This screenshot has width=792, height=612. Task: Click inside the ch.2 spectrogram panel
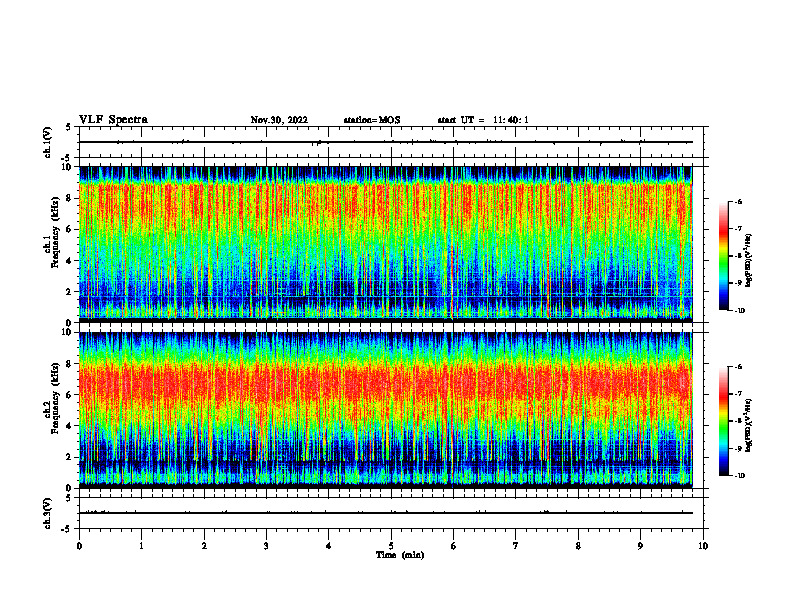point(385,410)
